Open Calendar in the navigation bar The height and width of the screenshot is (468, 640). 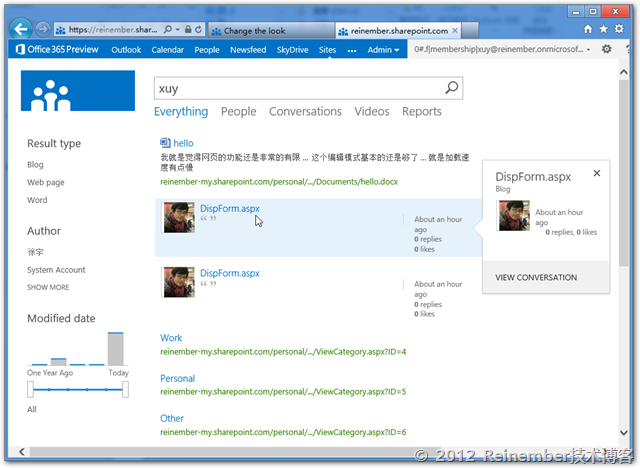[167, 50]
